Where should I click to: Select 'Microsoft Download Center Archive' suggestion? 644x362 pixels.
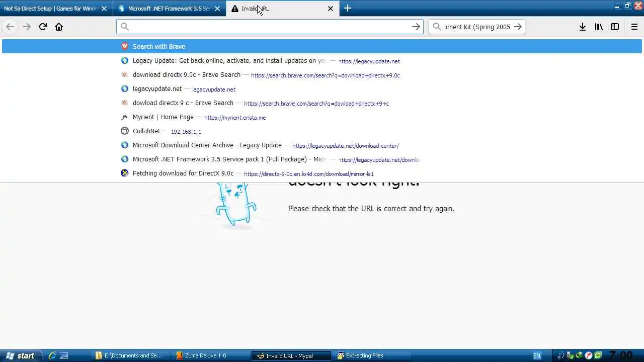[322, 145]
